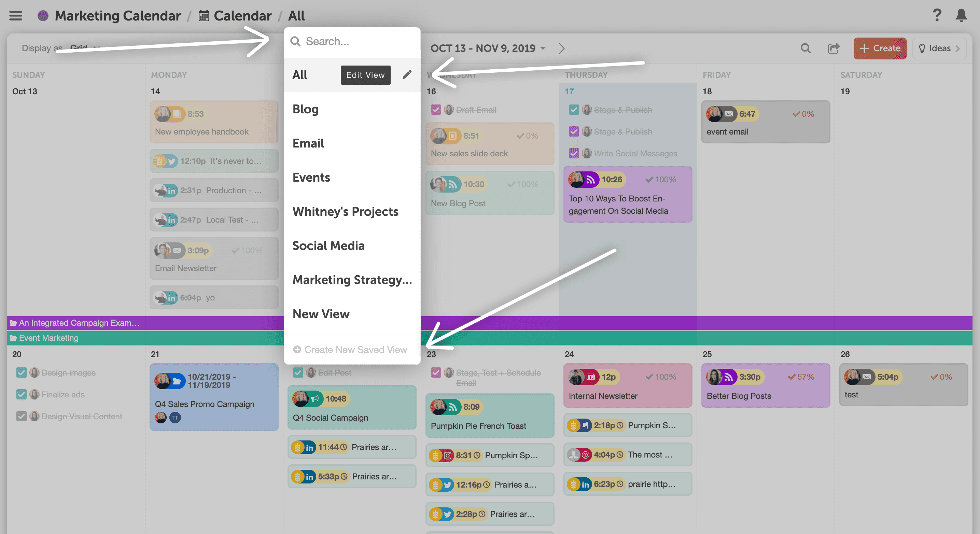Click the calendar search magnifier icon
Screen dimensions: 980x534
[806, 48]
